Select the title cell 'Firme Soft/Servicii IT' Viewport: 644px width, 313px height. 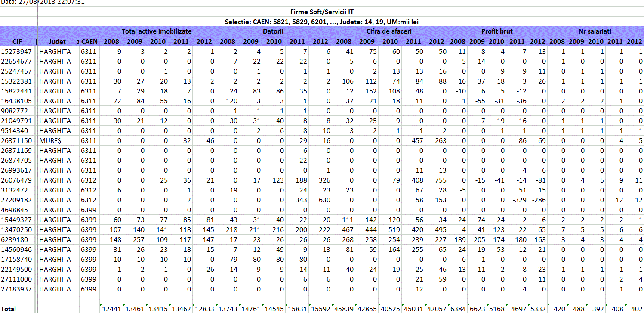[x=322, y=12]
